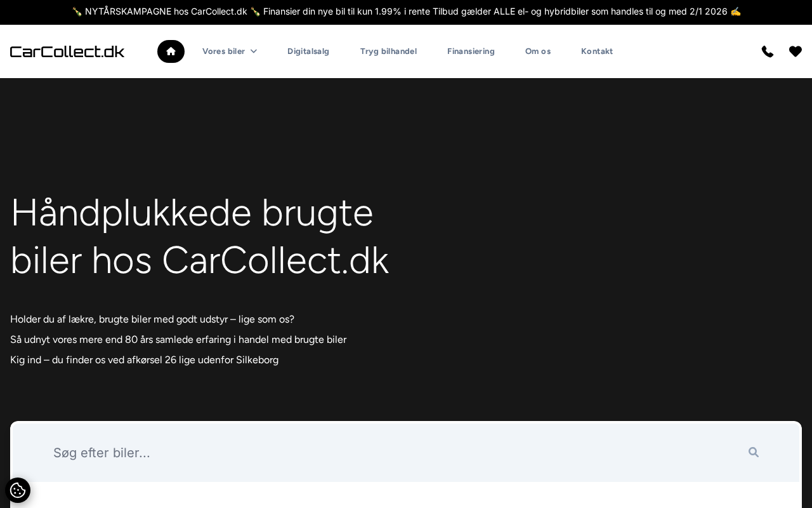
Task: Click the writing hand emoji in banner
Action: click(735, 11)
